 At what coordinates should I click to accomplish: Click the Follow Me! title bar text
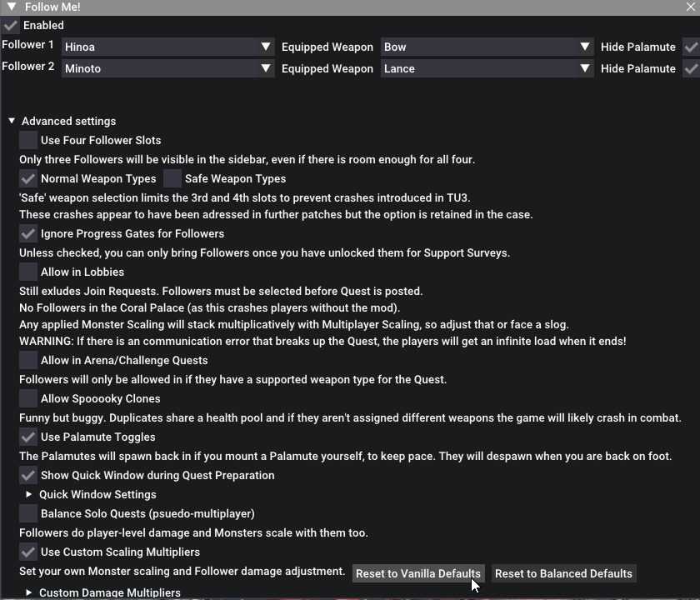[x=52, y=7]
